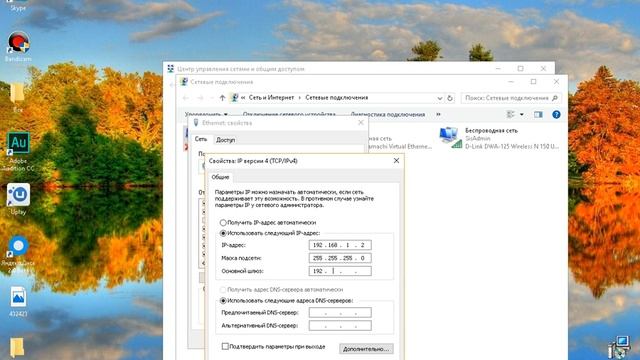Click the Альтернативный DNS-сервер field
Screen dimensions: 640x360
(x=340, y=326)
